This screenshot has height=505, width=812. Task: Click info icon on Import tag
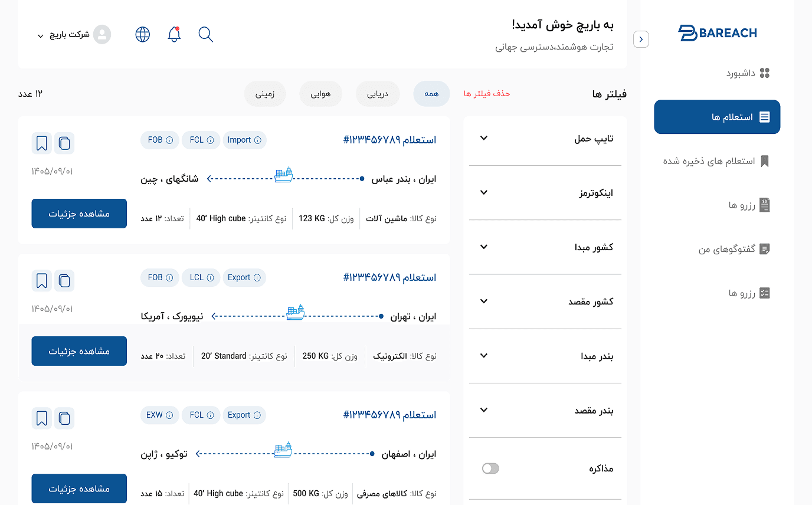point(257,140)
